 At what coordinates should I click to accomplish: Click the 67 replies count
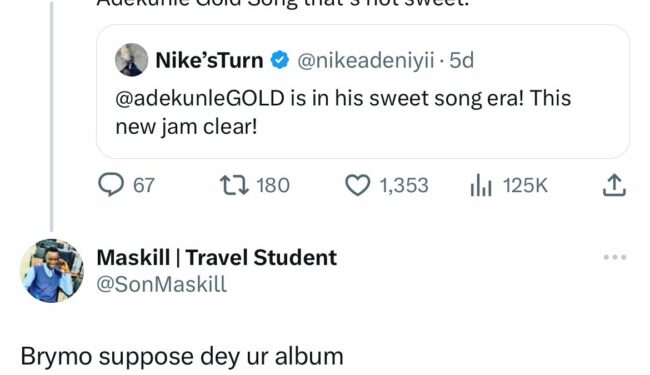144,185
